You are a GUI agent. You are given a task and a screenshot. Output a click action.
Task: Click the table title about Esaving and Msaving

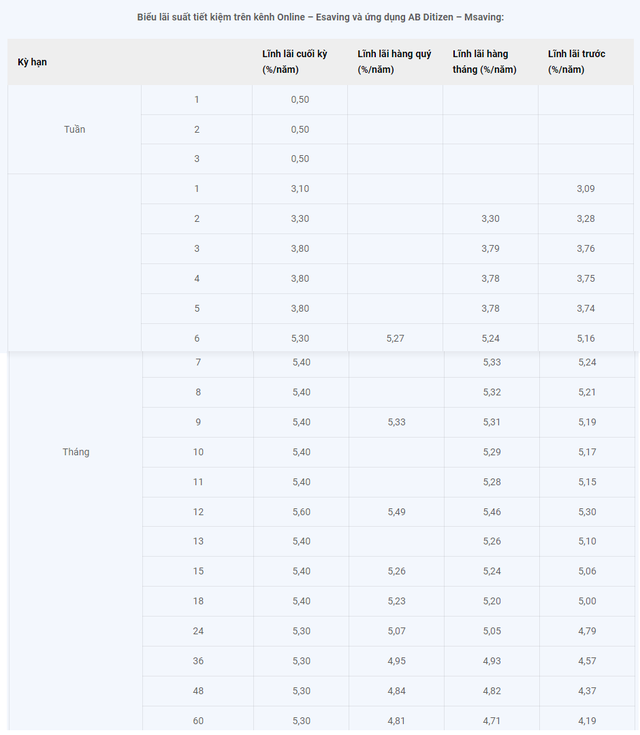320,17
